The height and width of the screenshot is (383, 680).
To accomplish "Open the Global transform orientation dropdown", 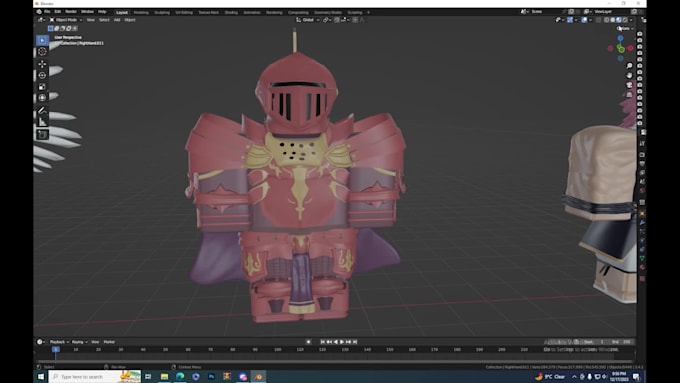I will pyautogui.click(x=308, y=20).
